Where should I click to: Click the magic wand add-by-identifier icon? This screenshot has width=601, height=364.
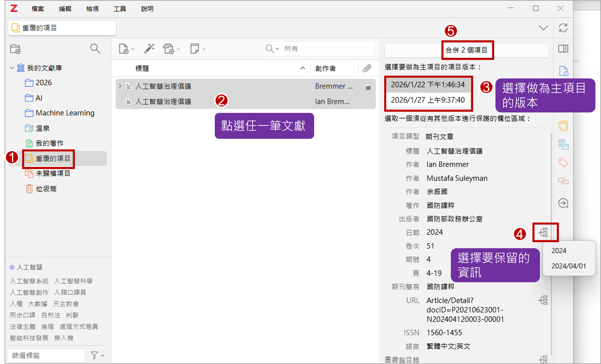149,49
